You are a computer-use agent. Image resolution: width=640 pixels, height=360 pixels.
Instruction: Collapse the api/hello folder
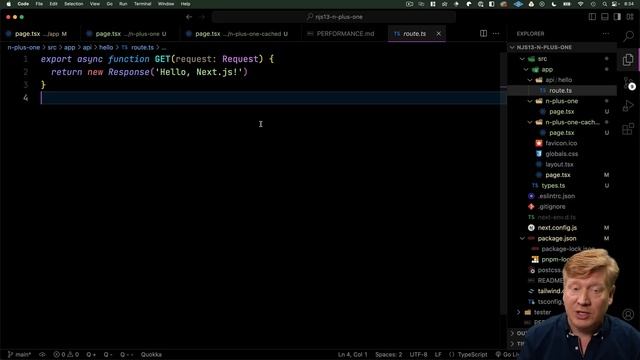coord(562,80)
